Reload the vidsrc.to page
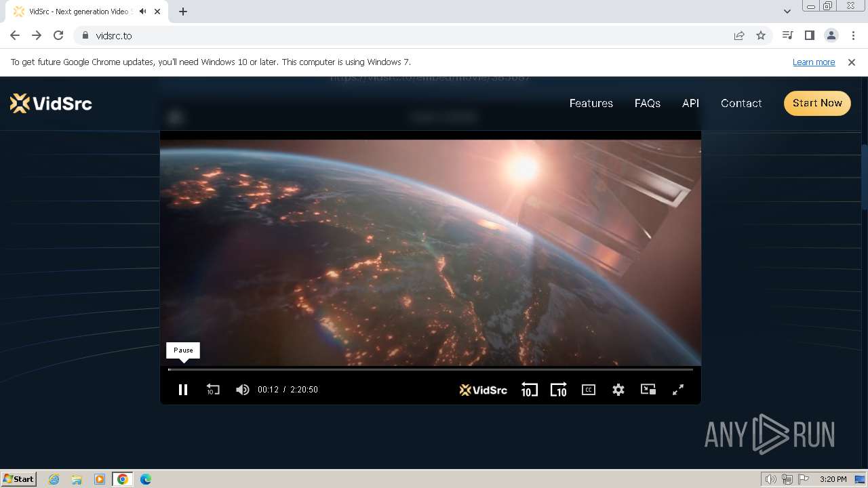Viewport: 868px width, 488px height. 58,35
